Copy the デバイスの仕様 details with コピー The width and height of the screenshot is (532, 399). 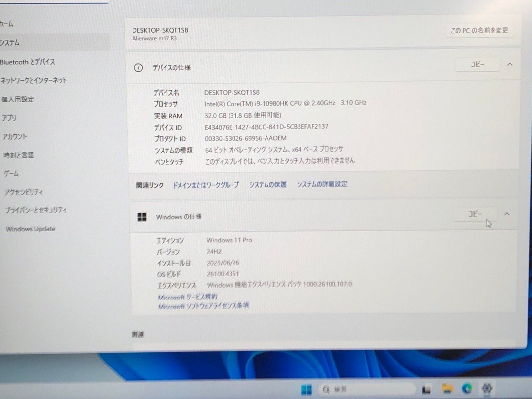click(x=477, y=64)
